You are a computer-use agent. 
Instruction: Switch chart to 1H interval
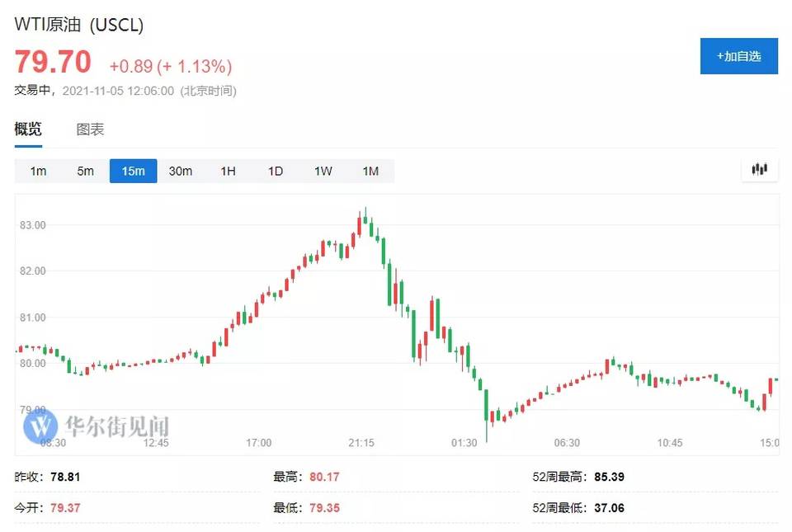point(228,171)
